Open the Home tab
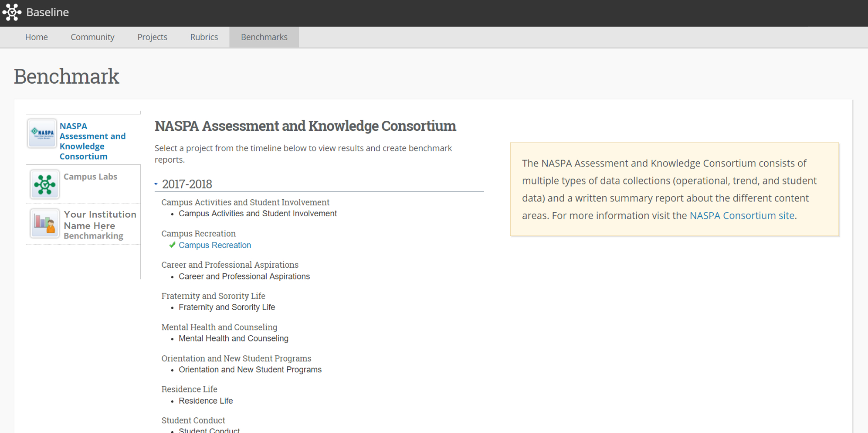The width and height of the screenshot is (868, 433). [37, 37]
